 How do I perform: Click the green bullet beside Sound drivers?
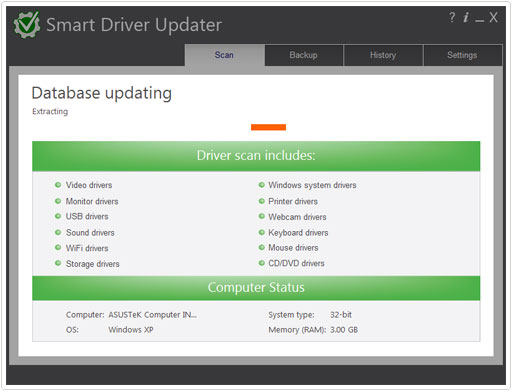coord(58,232)
